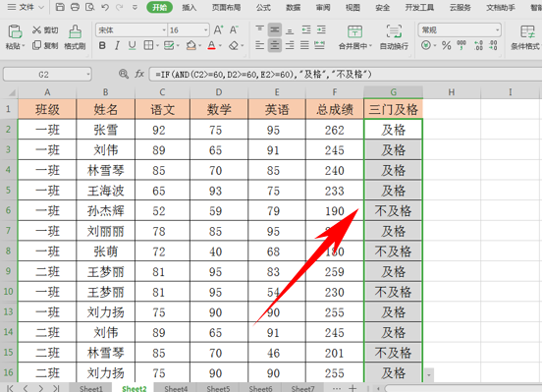Image resolution: width=543 pixels, height=392 pixels.
Task: Set middle vertical alignment
Action: click(x=275, y=30)
